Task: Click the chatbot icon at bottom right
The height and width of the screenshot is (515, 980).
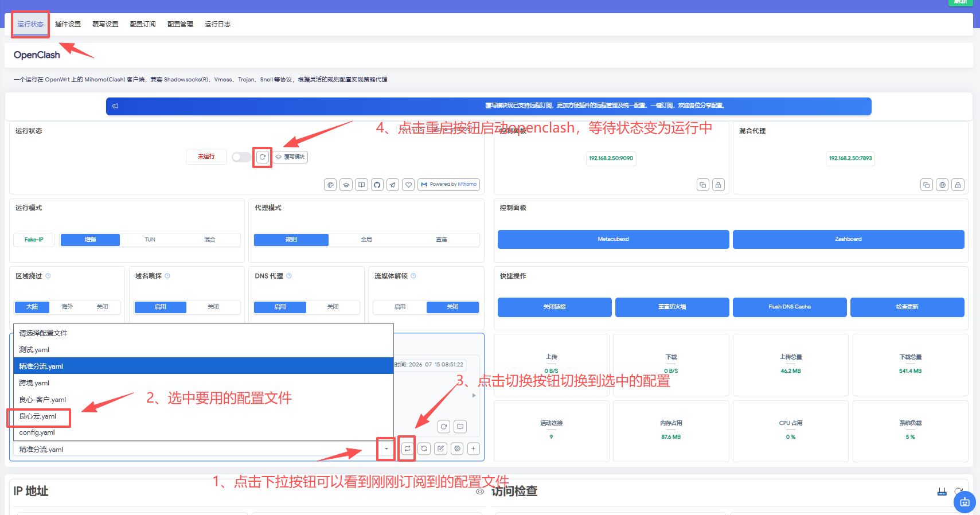Action: point(965,502)
